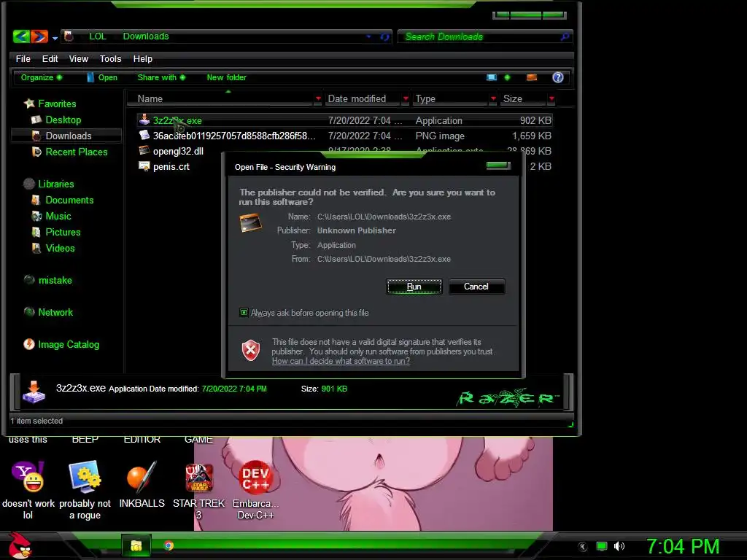
Task: Click Cancel in the Security Warning dialog
Action: [x=476, y=287]
